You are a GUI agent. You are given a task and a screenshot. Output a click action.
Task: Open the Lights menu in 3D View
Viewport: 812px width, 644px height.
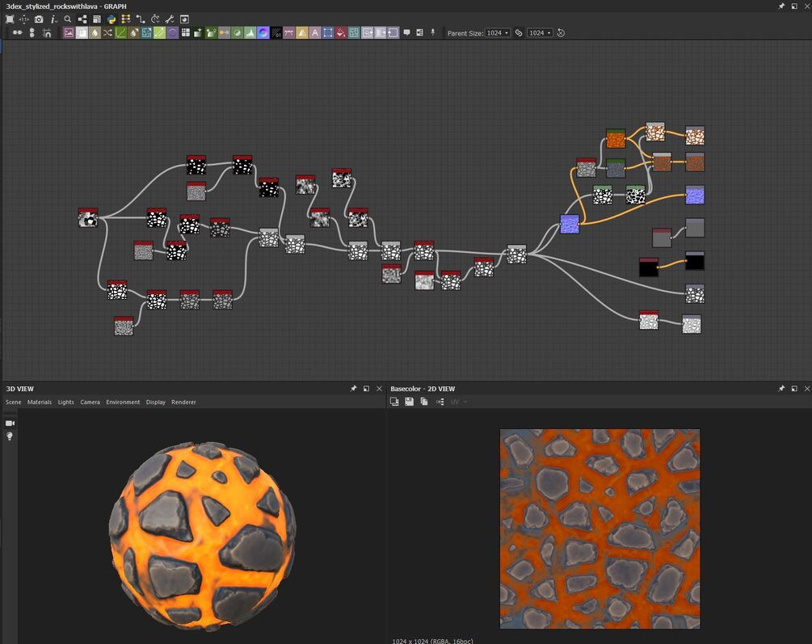click(x=65, y=402)
